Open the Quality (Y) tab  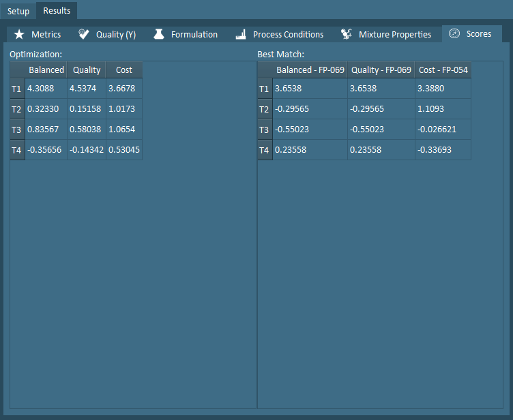pyautogui.click(x=107, y=34)
